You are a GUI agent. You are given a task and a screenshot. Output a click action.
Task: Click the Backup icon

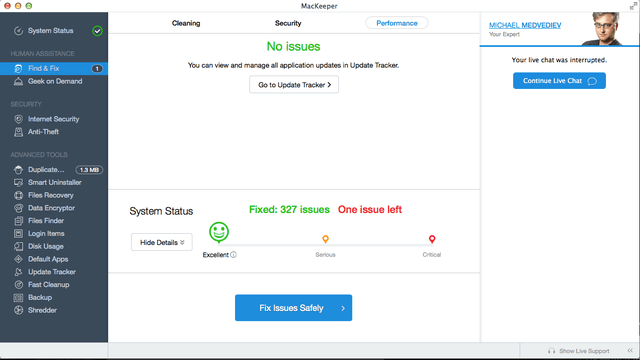(x=18, y=297)
